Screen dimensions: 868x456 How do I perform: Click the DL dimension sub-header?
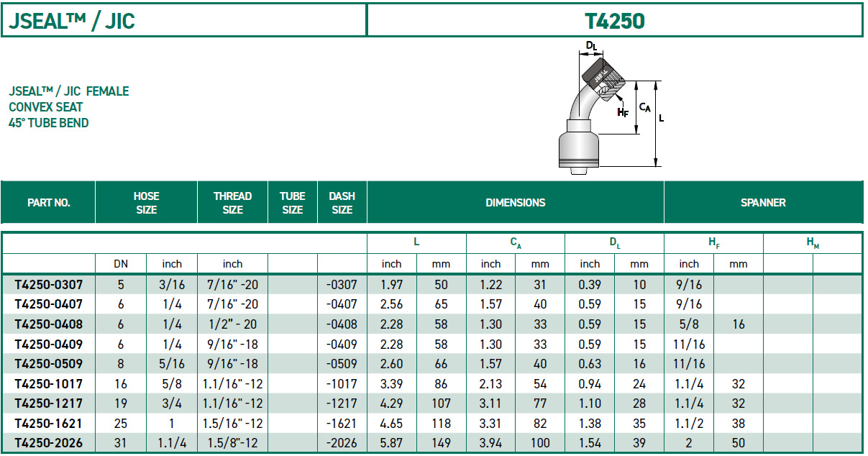(615, 243)
